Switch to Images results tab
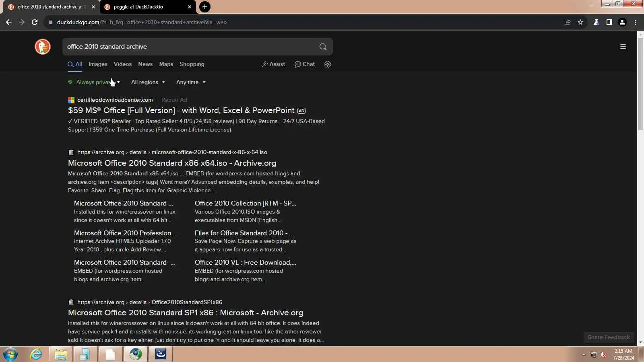Viewport: 644px width, 362px height. click(98, 64)
